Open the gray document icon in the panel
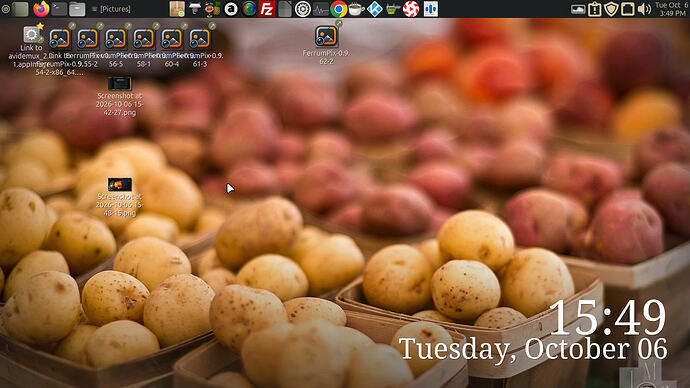 (x=285, y=9)
